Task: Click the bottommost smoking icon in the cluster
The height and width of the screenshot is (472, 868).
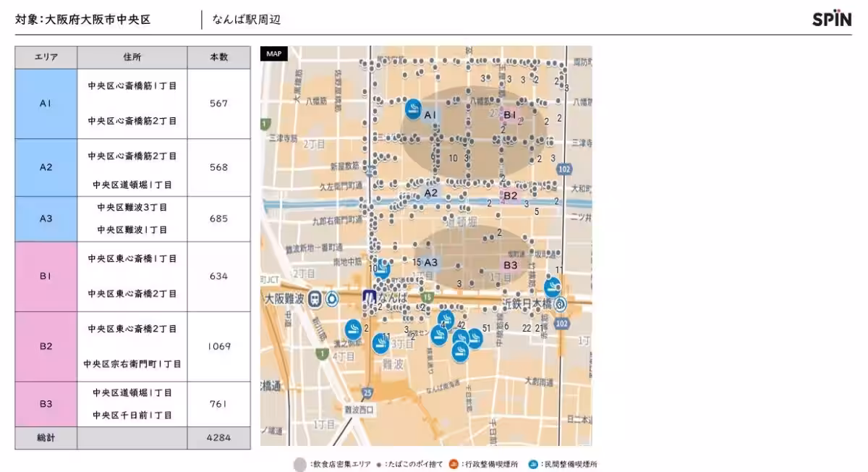Action: point(460,353)
